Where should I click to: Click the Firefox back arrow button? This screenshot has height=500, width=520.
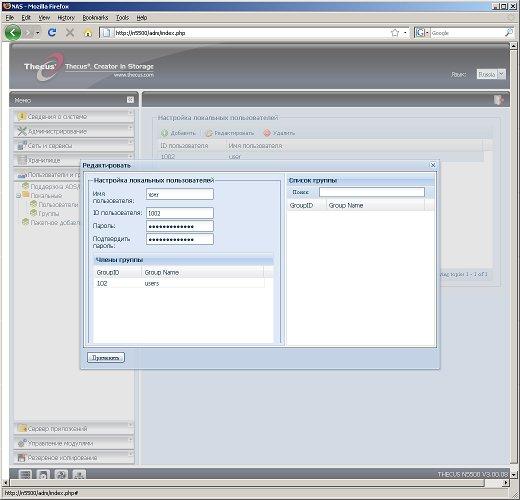(x=13, y=33)
